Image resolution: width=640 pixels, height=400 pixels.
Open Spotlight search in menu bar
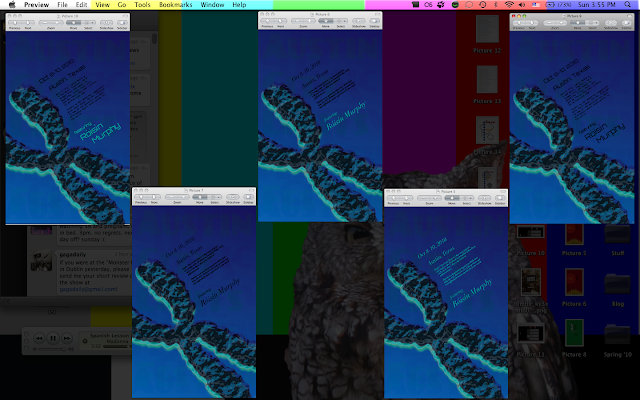pos(627,4)
